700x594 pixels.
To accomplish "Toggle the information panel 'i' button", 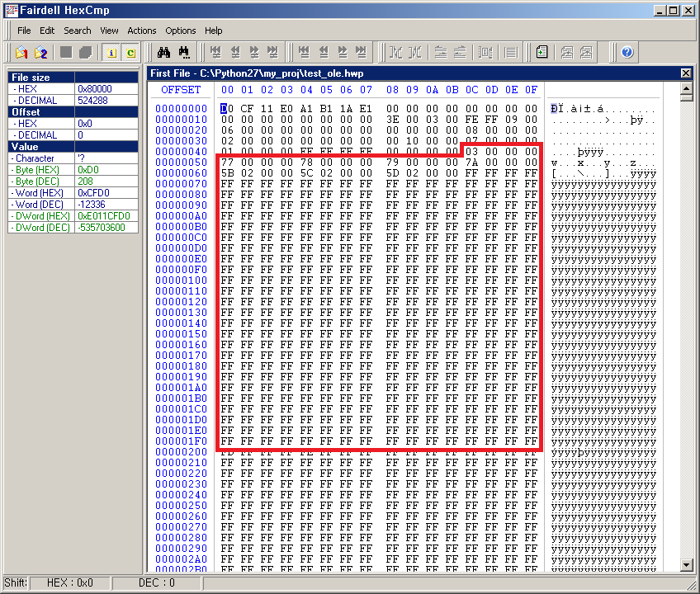I will tap(111, 53).
